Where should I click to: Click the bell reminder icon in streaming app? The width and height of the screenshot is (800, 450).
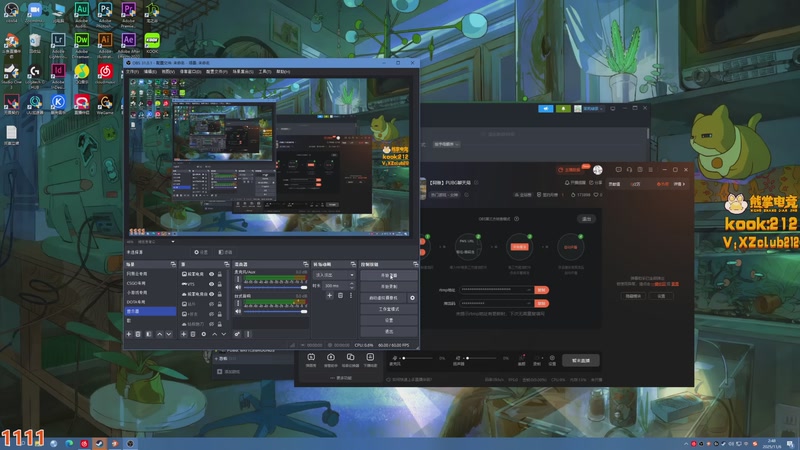(x=567, y=182)
